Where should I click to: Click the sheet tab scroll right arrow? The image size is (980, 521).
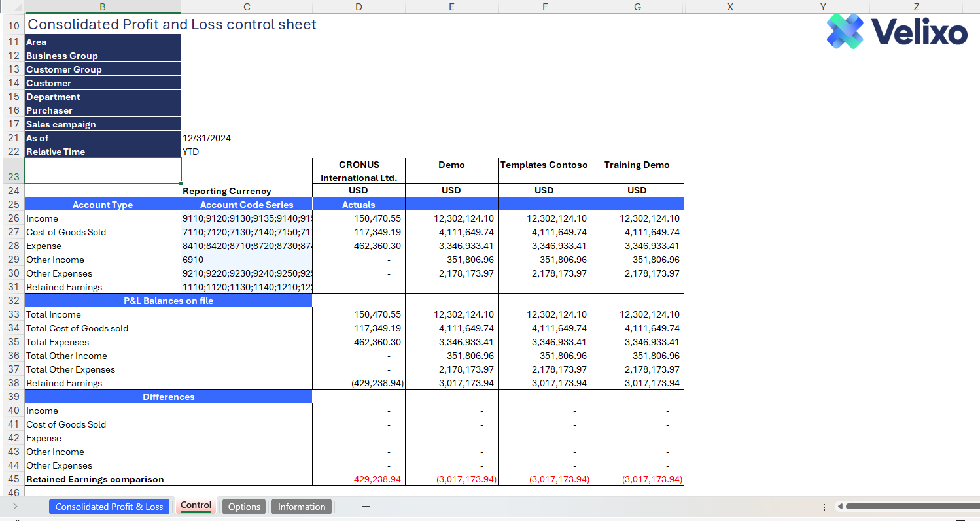15,507
